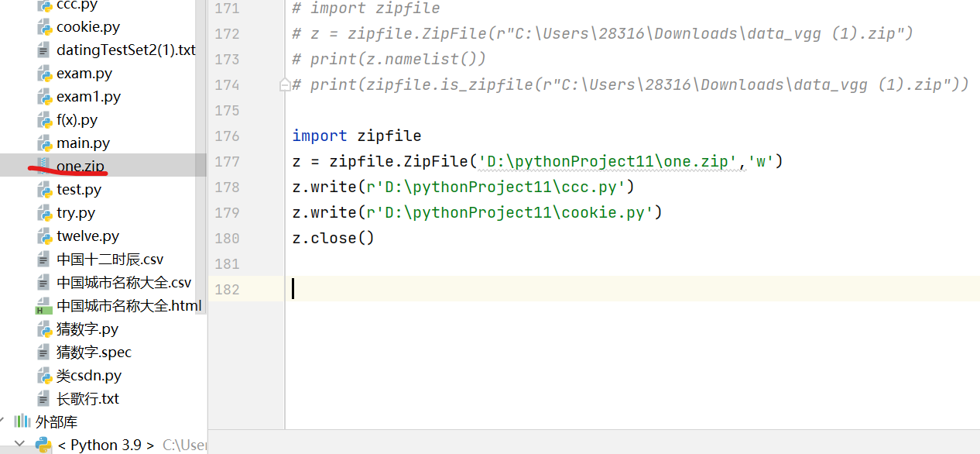Collapse the Python 3.9 tree node
This screenshot has width=980, height=454.
[x=21, y=444]
